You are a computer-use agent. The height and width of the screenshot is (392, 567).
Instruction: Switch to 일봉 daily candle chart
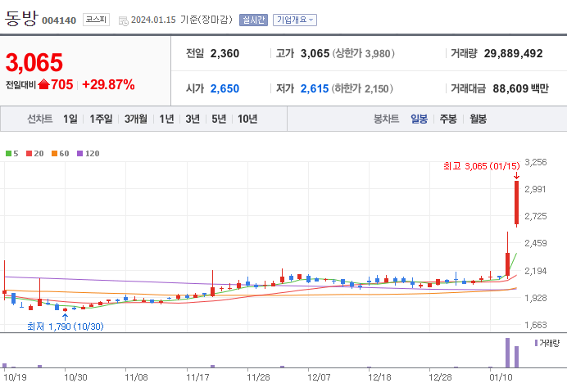click(419, 119)
